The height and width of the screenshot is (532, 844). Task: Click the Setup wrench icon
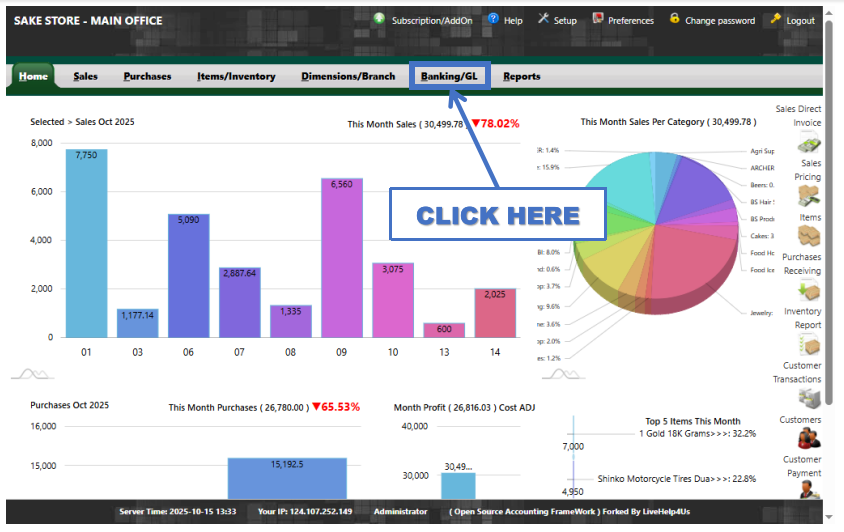coord(544,19)
